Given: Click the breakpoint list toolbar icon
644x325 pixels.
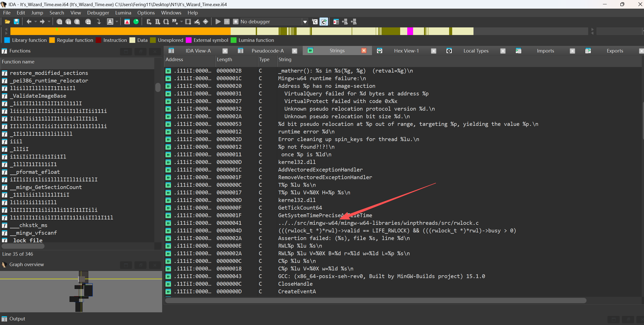Looking at the screenshot, I should (336, 22).
